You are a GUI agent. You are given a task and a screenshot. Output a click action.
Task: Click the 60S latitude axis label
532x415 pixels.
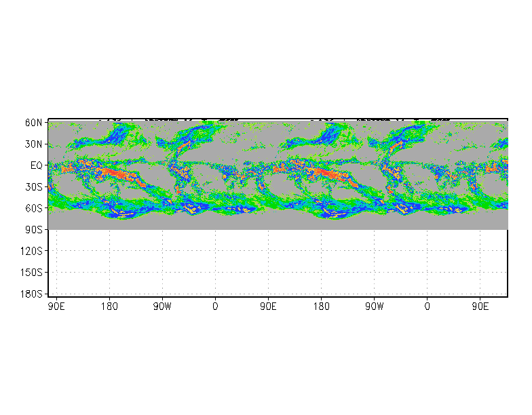pos(34,208)
